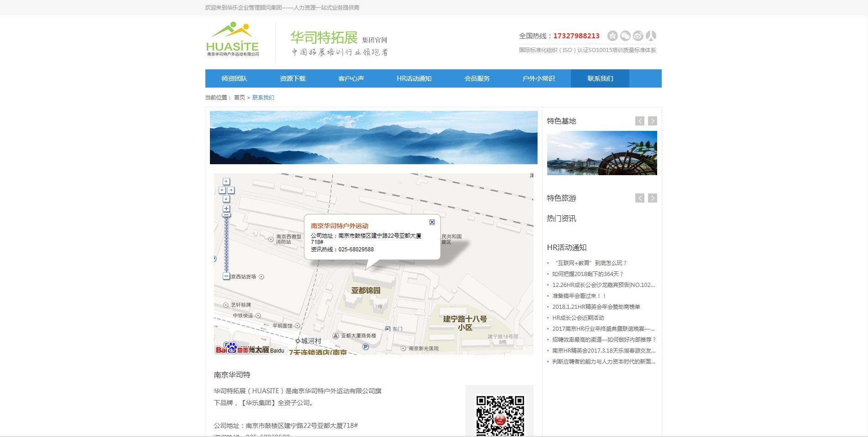This screenshot has width=868, height=437.
Task: Click the 艺轩标牌 map marker
Action: pyautogui.click(x=225, y=305)
